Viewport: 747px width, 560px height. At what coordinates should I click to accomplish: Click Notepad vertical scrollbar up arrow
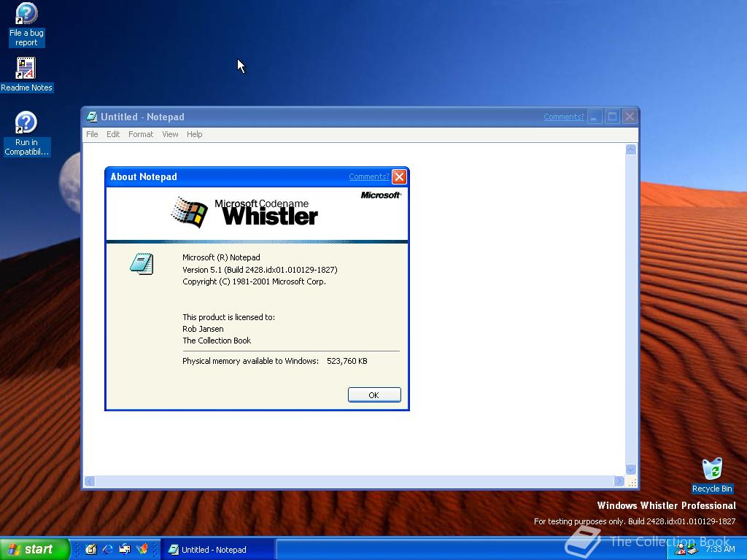[x=631, y=149]
